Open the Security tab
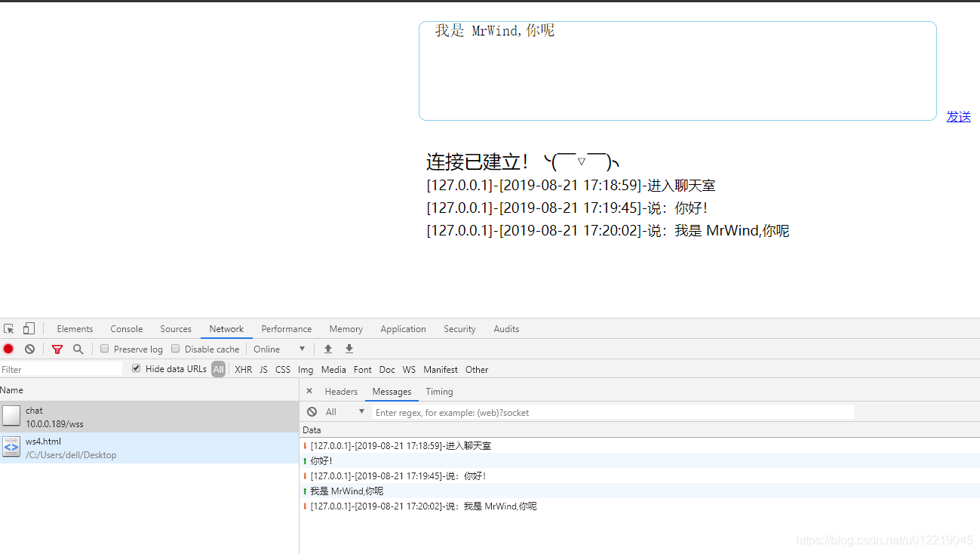980x554 pixels. tap(459, 329)
